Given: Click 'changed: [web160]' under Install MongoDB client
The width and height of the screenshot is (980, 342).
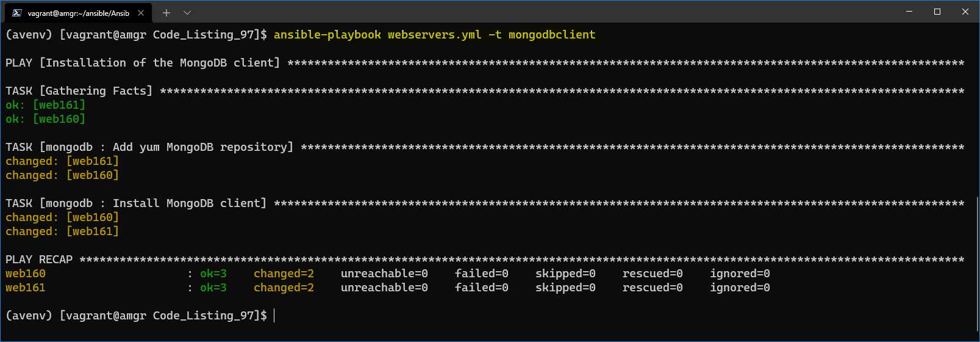Looking at the screenshot, I should tap(62, 217).
